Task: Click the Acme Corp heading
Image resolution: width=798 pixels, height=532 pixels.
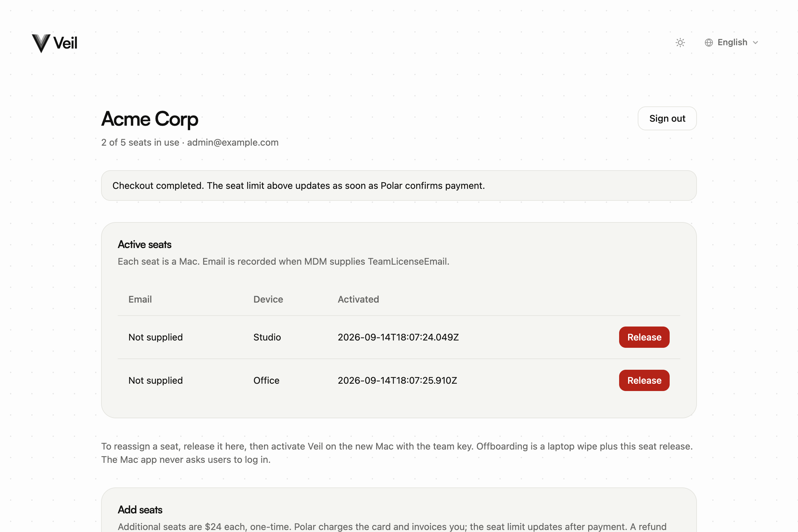Action: (150, 119)
